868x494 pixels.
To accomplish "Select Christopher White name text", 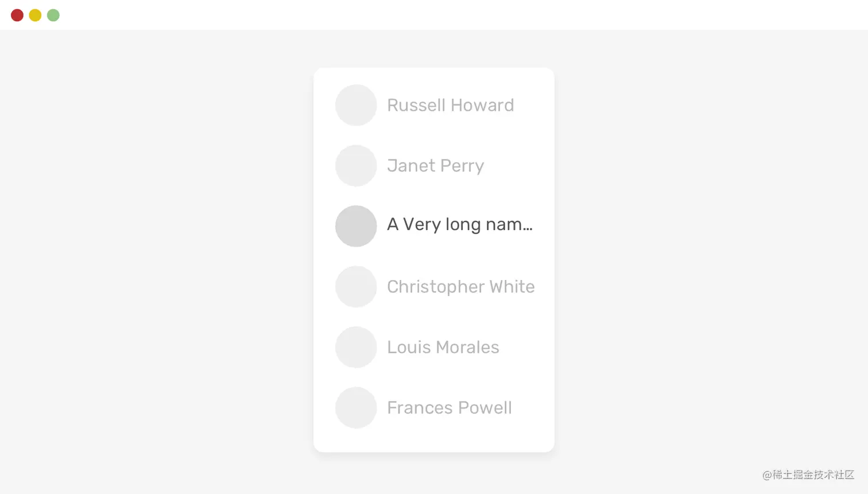I will [461, 287].
